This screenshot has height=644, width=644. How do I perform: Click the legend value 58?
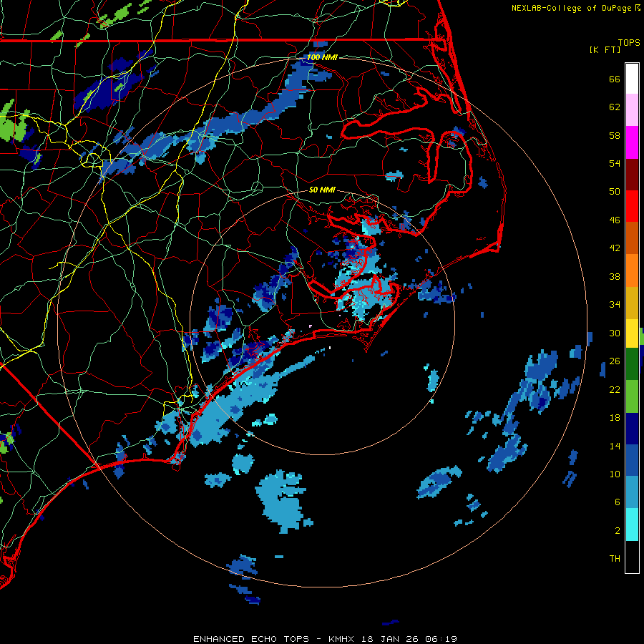[615, 135]
